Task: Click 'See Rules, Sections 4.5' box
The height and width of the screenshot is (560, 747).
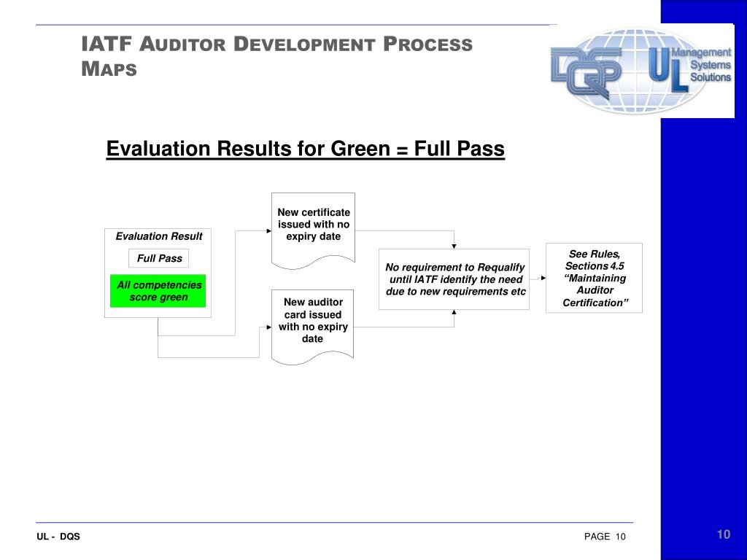Action: [594, 278]
